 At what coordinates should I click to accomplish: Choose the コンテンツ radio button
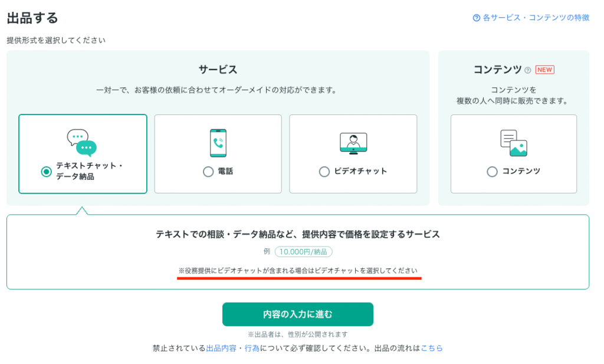coord(492,172)
